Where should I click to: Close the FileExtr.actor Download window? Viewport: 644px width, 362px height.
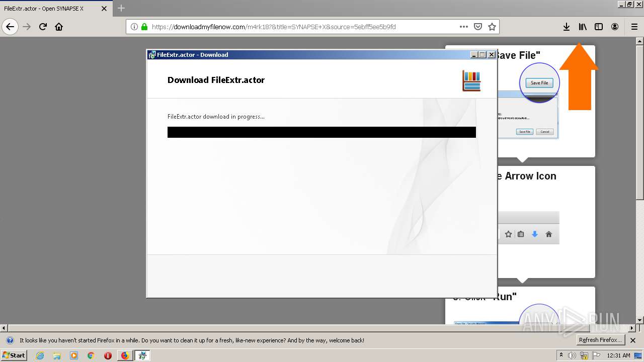click(491, 55)
